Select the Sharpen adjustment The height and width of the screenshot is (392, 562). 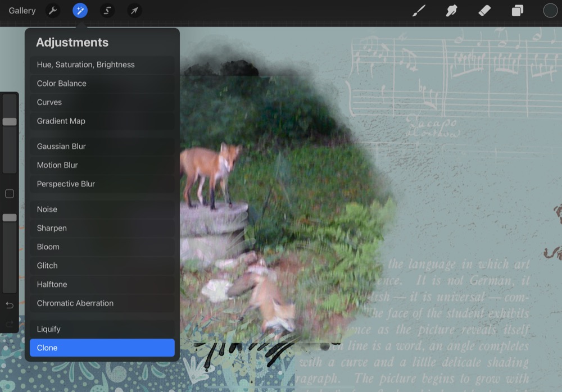pos(102,228)
